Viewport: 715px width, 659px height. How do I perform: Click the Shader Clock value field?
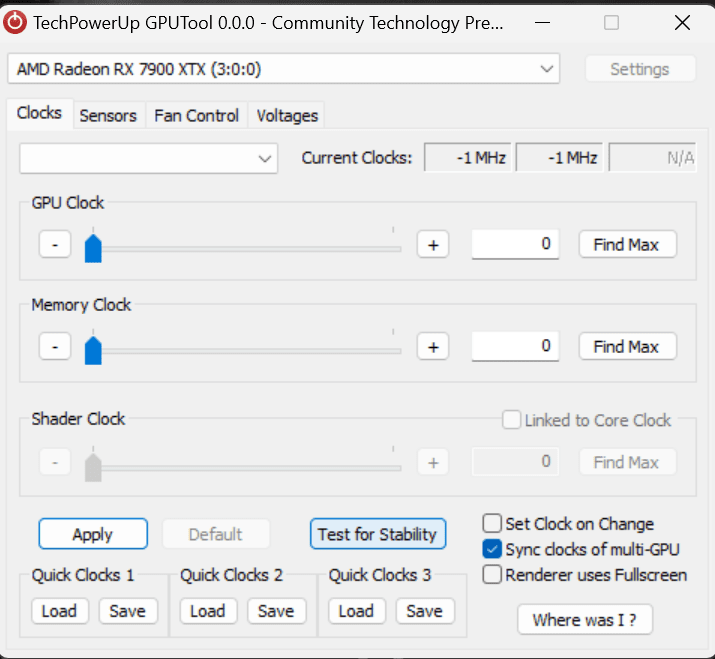(x=515, y=462)
